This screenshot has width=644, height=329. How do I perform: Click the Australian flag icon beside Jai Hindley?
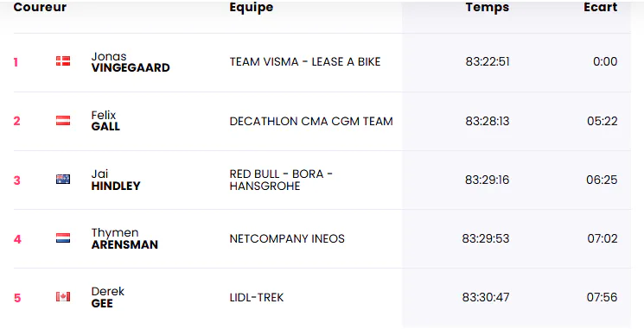click(63, 180)
